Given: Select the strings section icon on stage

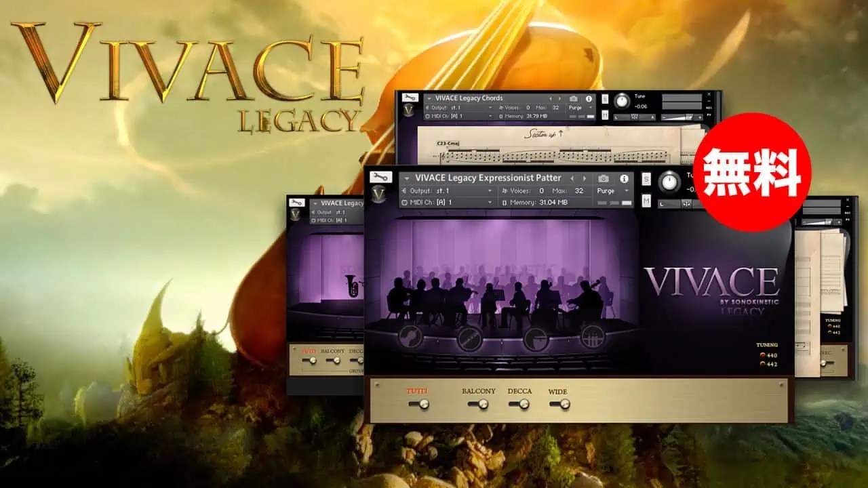Looking at the screenshot, I should click(410, 338).
